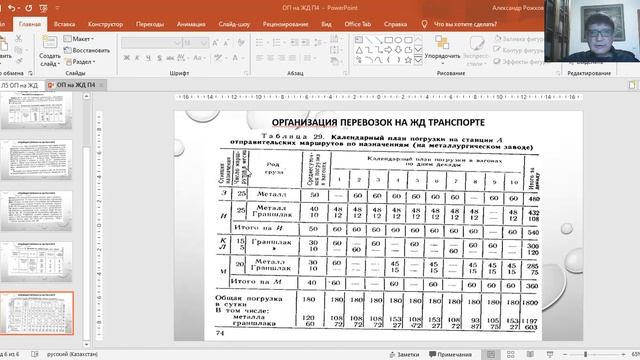
Task: Click zoom out minus button
Action: click(x=565, y=354)
